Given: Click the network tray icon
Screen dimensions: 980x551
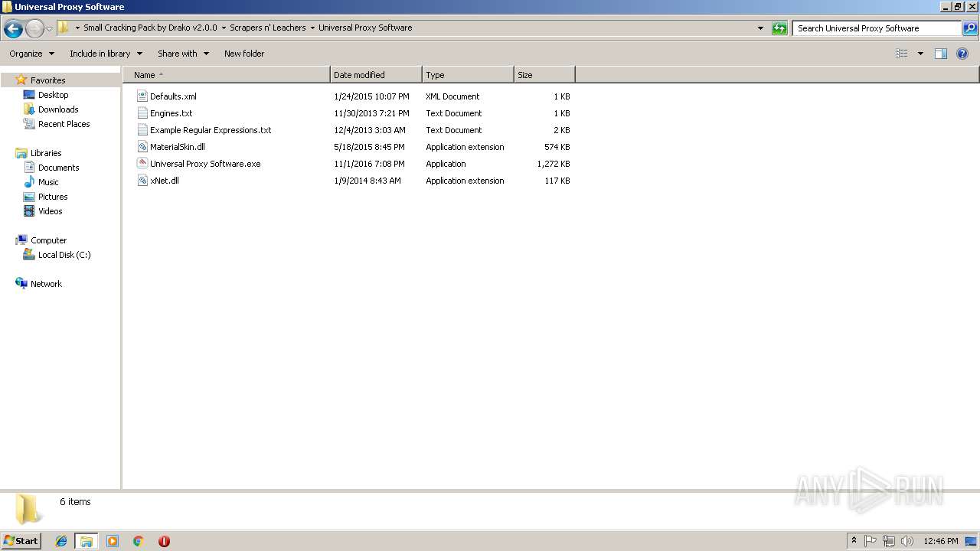Looking at the screenshot, I should pyautogui.click(x=889, y=541).
